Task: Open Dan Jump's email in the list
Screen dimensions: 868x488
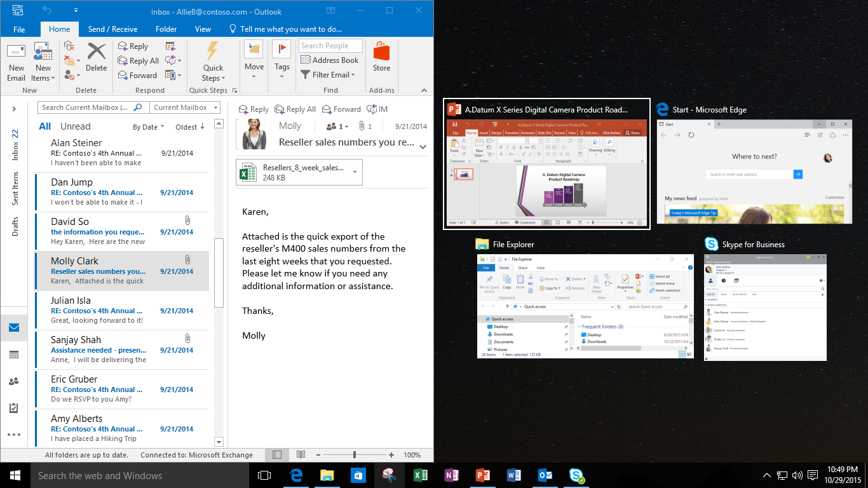Action: (x=122, y=192)
